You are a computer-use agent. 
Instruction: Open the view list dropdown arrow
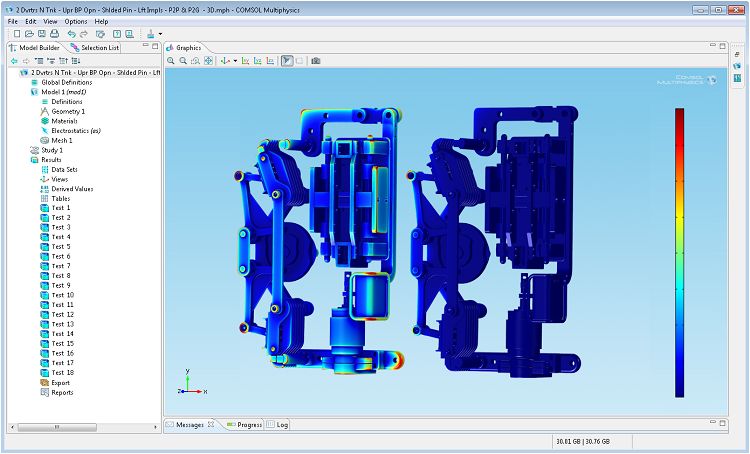(x=235, y=61)
